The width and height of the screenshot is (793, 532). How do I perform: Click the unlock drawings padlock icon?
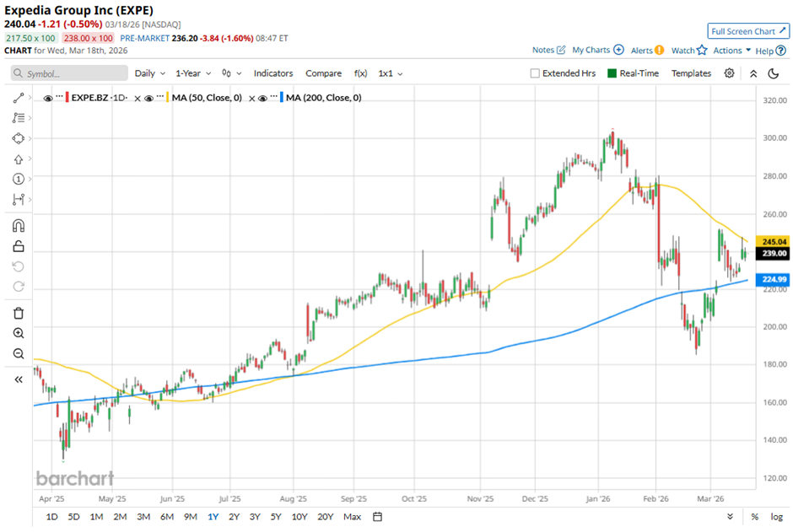19,246
